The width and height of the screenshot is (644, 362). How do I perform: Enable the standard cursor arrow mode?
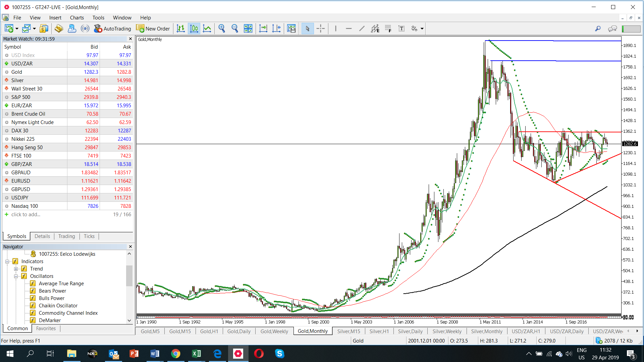[307, 28]
